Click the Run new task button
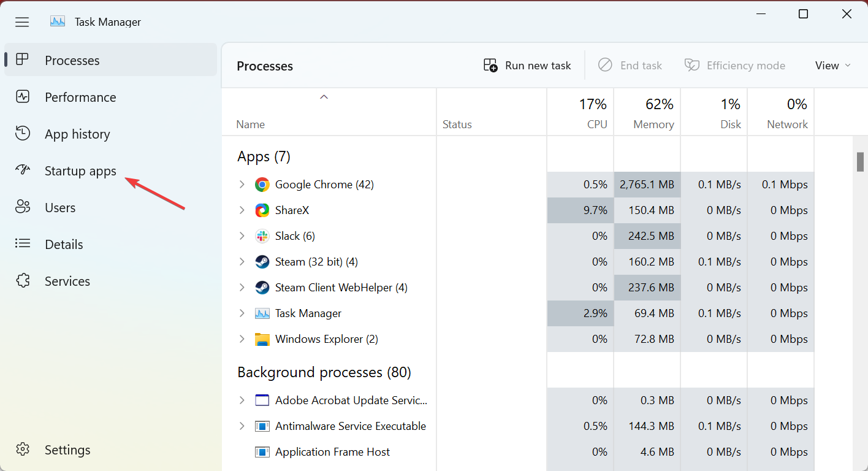 click(x=527, y=66)
